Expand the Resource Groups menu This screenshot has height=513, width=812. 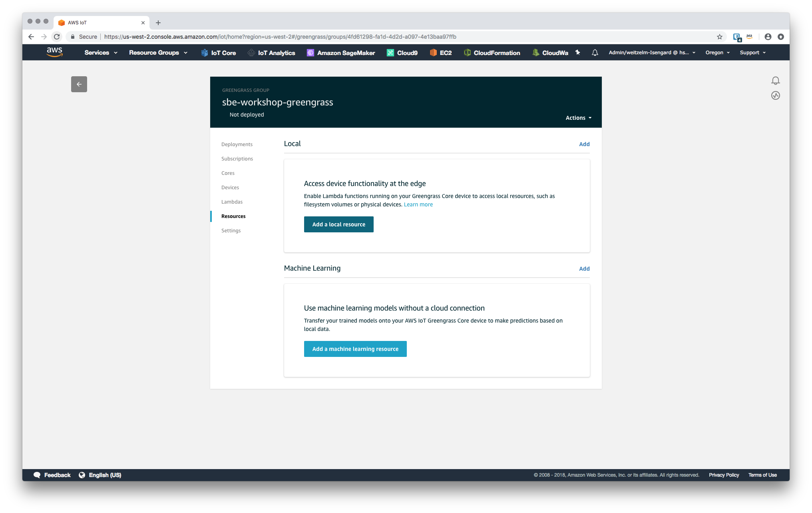[x=158, y=53]
